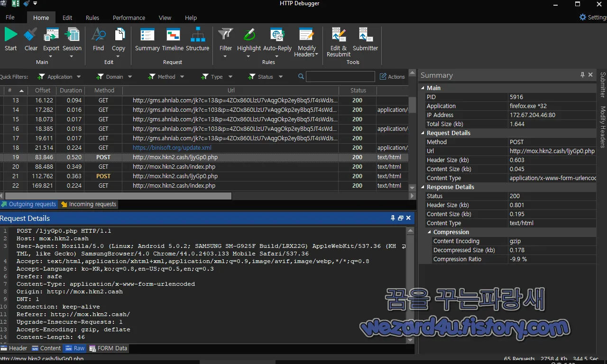Switch to the Help ribbon tab
Viewport: 607px width, 364px height.
191,18
